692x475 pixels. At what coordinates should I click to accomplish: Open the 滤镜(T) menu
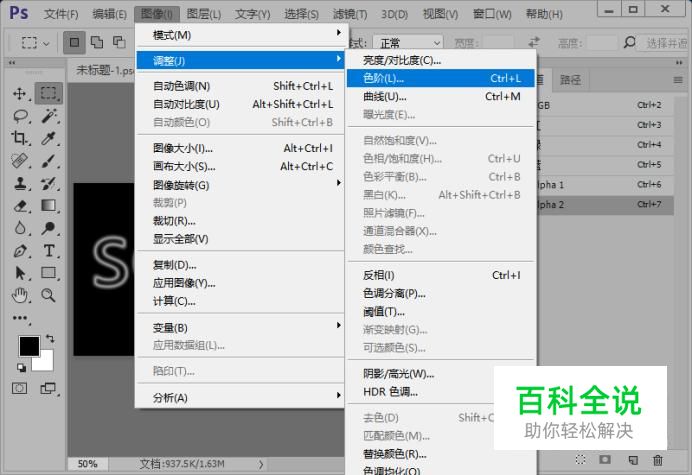click(x=350, y=14)
